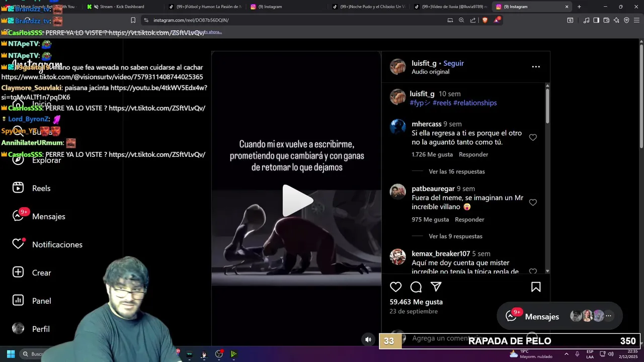644x362 pixels.
Task: Bookmark page via address bar icon
Action: point(133,20)
